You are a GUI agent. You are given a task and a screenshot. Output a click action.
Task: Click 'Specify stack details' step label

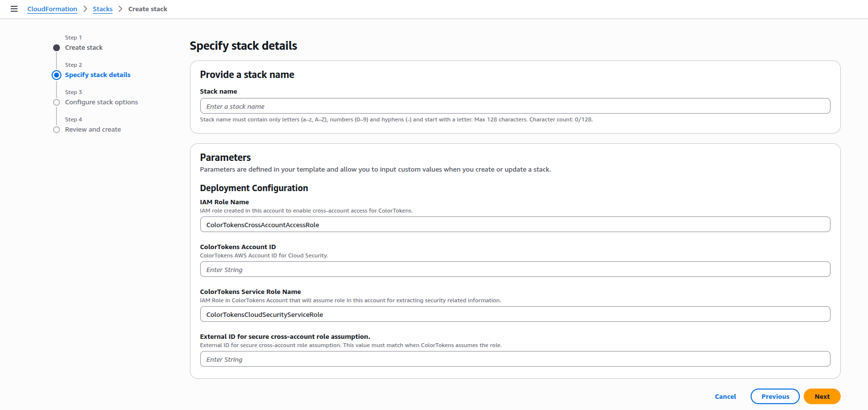pyautogui.click(x=98, y=75)
